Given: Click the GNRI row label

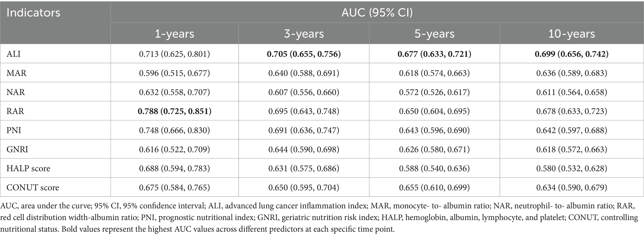Looking at the screenshot, I should tap(17, 149).
